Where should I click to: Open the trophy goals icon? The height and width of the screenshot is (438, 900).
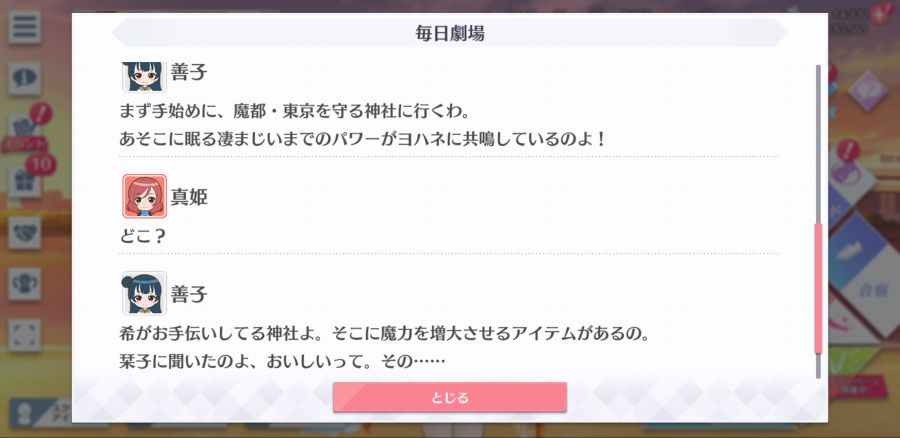point(25,284)
